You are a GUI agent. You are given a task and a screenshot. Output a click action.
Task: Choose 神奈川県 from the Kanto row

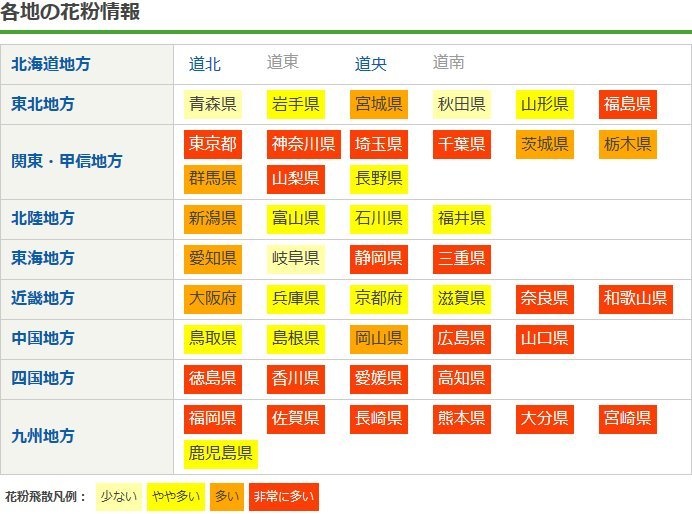coord(303,144)
